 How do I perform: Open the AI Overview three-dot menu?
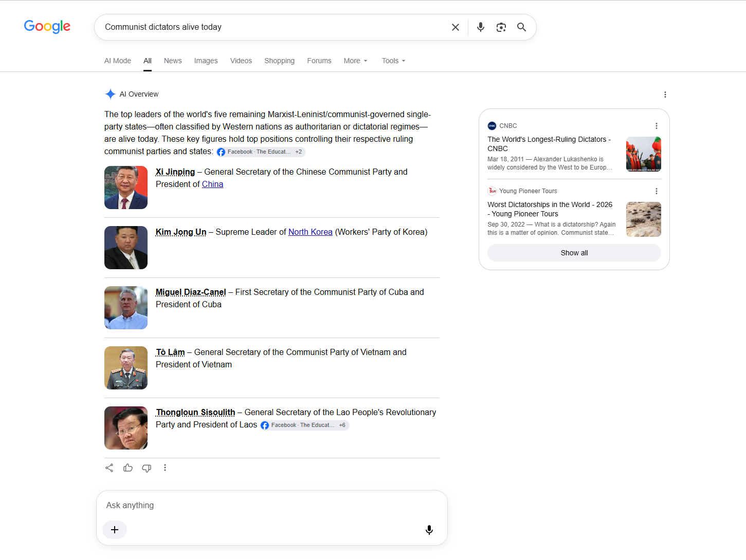665,95
